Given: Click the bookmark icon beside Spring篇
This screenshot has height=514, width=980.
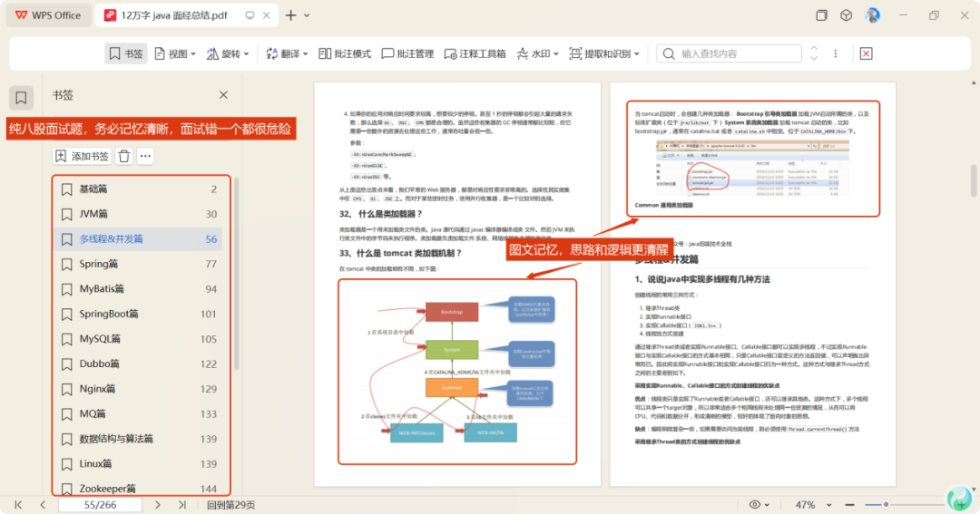Looking at the screenshot, I should coord(67,264).
